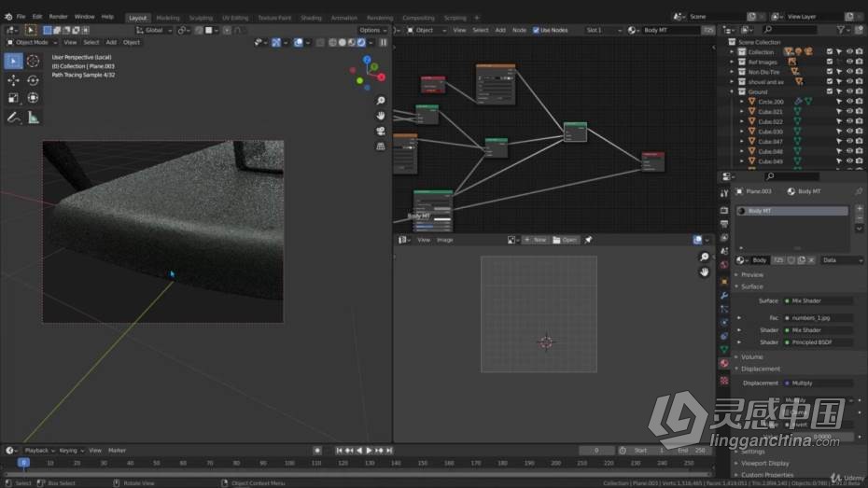Open the Material properties tab
Screen dimensions: 868x488
click(724, 364)
